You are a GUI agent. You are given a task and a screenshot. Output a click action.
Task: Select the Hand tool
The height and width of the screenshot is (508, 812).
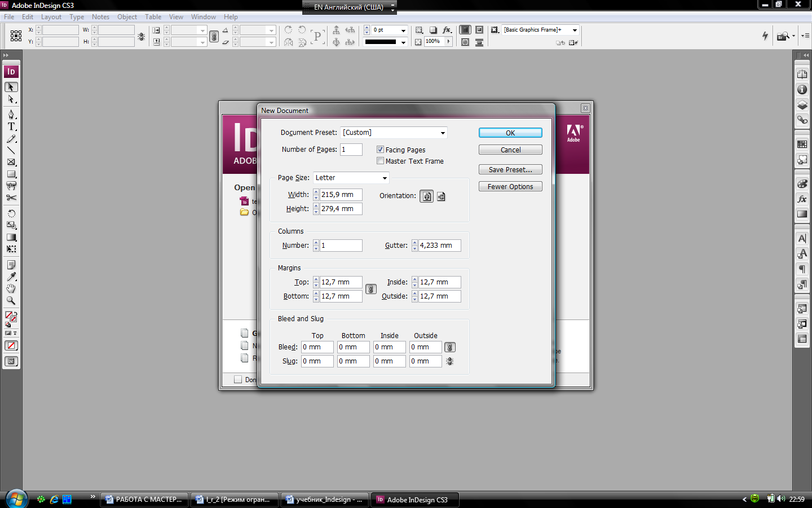point(11,288)
